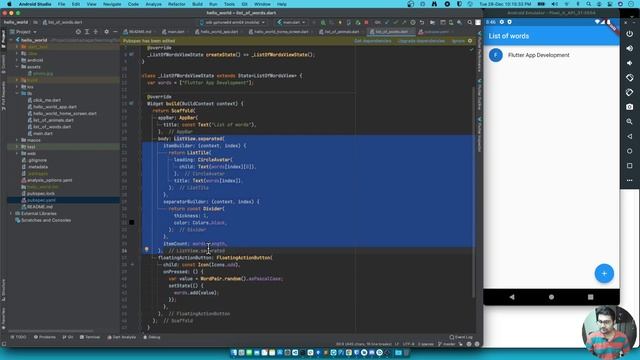Image resolution: width=640 pixels, height=360 pixels.
Task: Switch to the list_of_animals.dart tab
Action: click(x=340, y=31)
